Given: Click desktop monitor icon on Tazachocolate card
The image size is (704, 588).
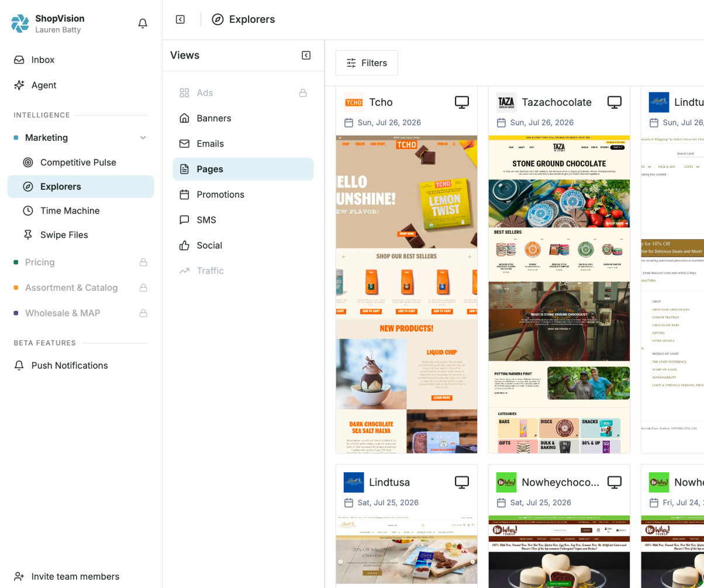Looking at the screenshot, I should point(614,102).
